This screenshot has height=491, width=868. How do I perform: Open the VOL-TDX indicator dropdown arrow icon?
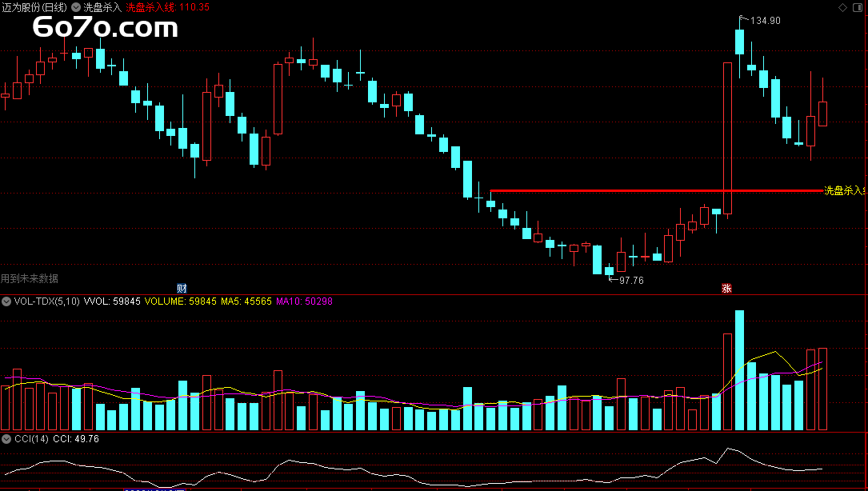(x=6, y=301)
